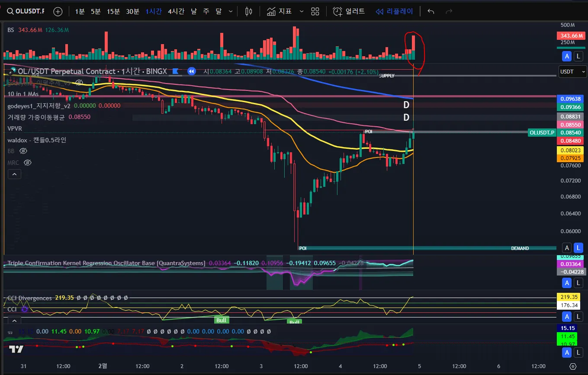Select the Triple Confirmation Kernel Regression legend

[106, 263]
